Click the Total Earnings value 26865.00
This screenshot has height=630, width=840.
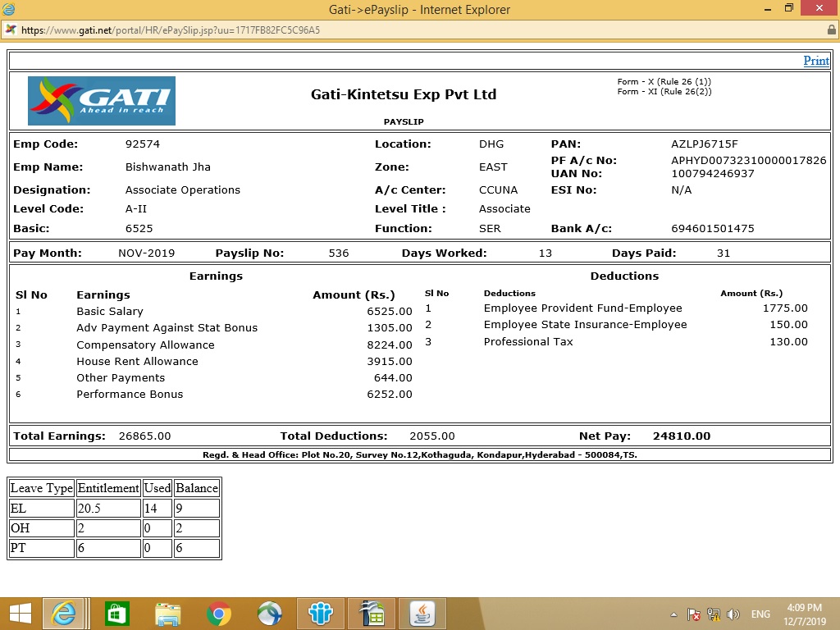pyautogui.click(x=144, y=436)
